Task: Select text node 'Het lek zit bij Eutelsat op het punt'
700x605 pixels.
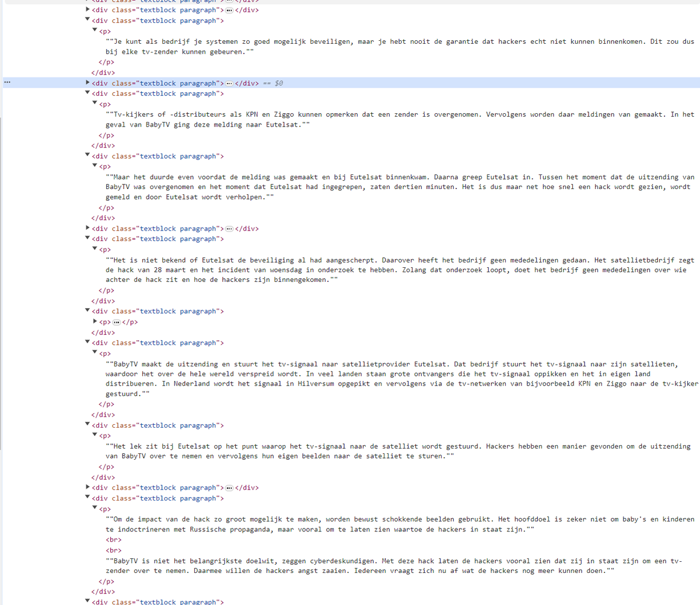Action: point(398,451)
